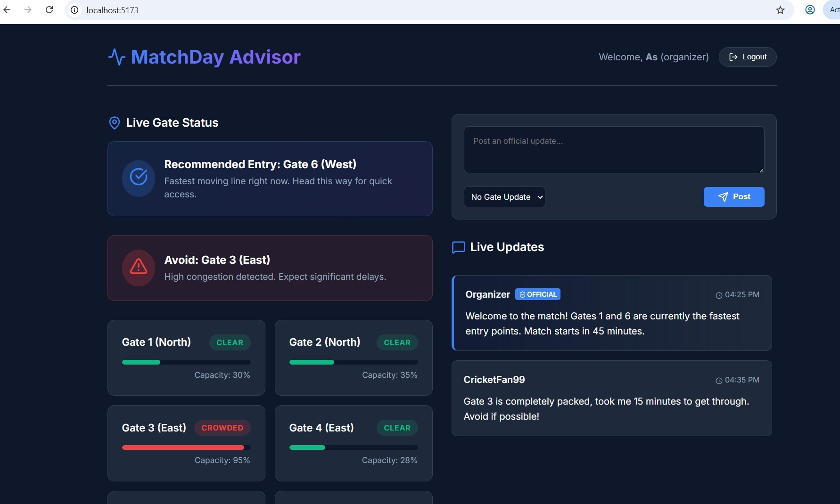This screenshot has width=840, height=504.
Task: Focus the Post an official update text area
Action: coord(614,150)
